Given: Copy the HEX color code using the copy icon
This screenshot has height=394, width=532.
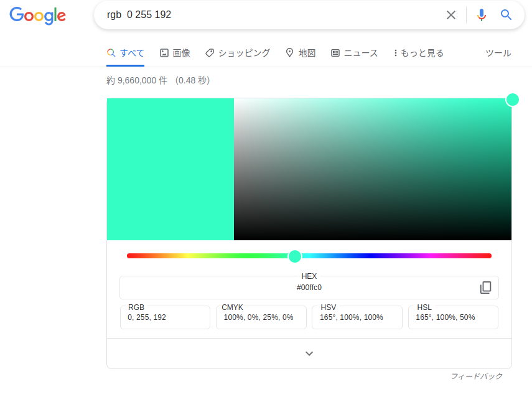Looking at the screenshot, I should (485, 288).
